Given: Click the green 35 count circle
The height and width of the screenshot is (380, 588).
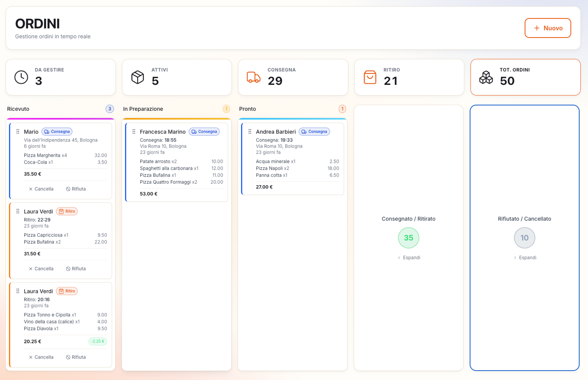Looking at the screenshot, I should click(x=408, y=238).
